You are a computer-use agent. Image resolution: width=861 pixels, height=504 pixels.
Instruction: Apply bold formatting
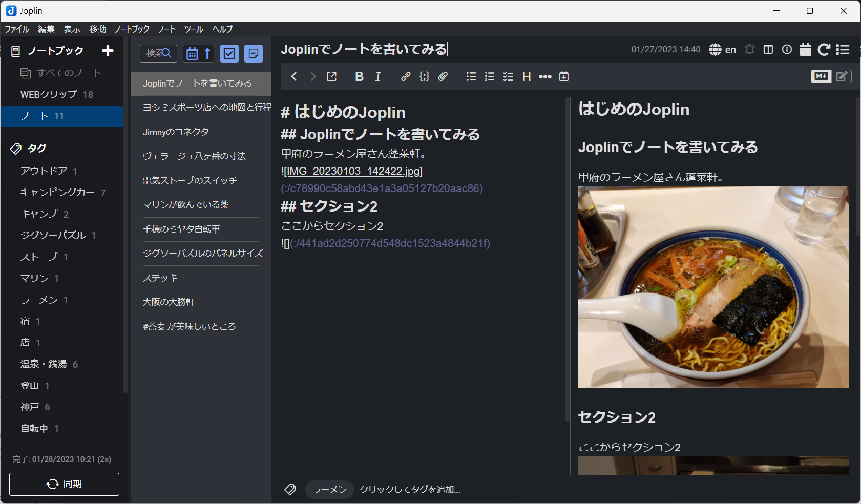(x=359, y=76)
